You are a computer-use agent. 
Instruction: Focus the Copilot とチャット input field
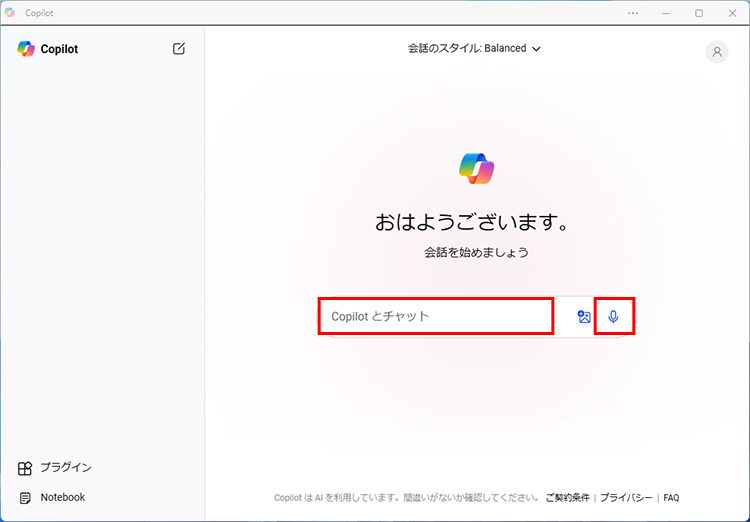[x=436, y=316]
